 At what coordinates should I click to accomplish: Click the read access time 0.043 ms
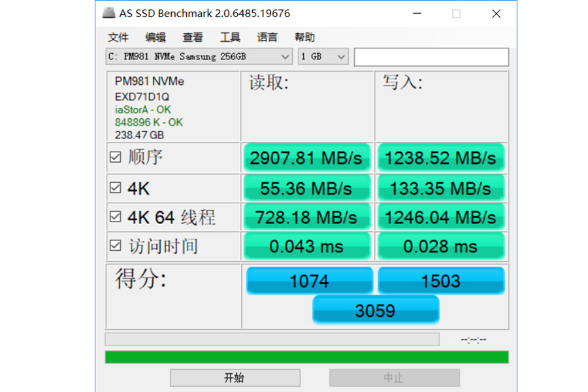pos(307,246)
